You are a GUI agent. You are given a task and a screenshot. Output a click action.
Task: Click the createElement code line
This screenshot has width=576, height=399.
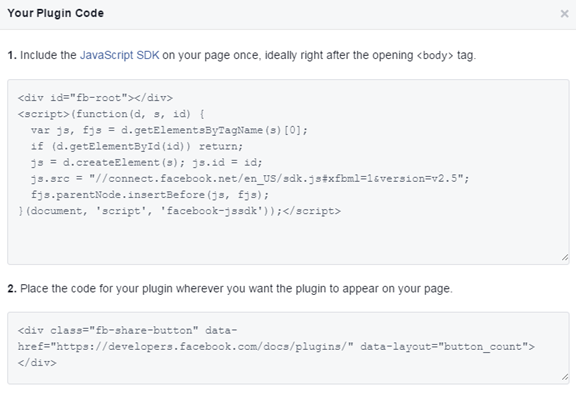tap(147, 163)
